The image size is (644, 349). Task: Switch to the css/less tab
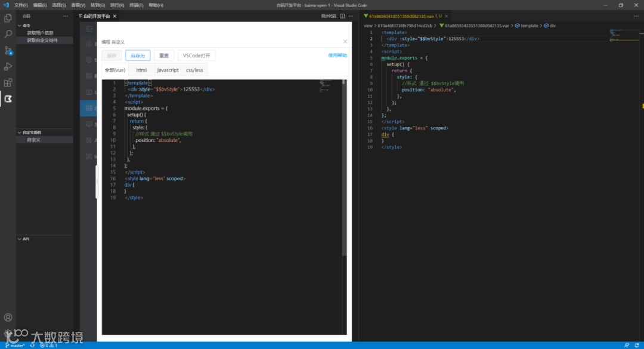194,70
